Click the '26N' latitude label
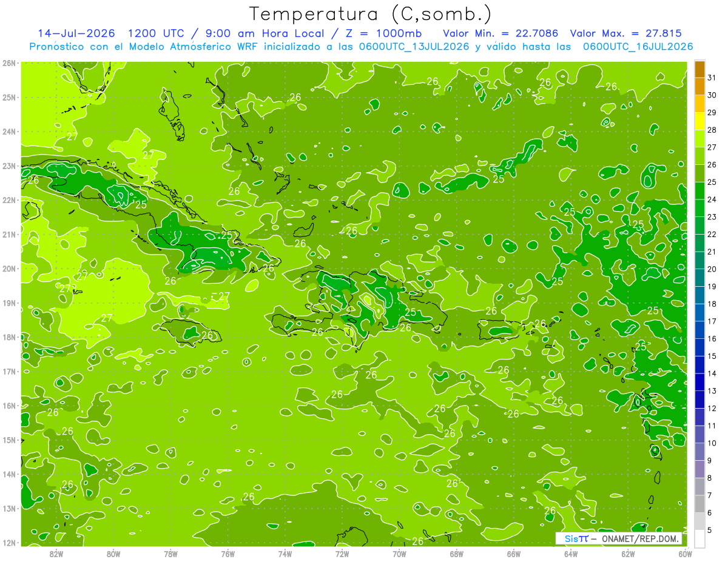This screenshot has width=728, height=562. tap(9, 63)
